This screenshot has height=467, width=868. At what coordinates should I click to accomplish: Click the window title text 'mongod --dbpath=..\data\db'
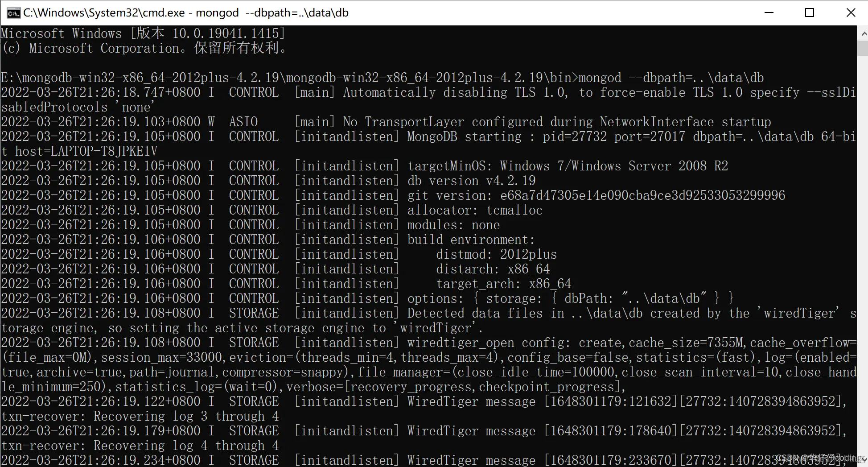272,12
